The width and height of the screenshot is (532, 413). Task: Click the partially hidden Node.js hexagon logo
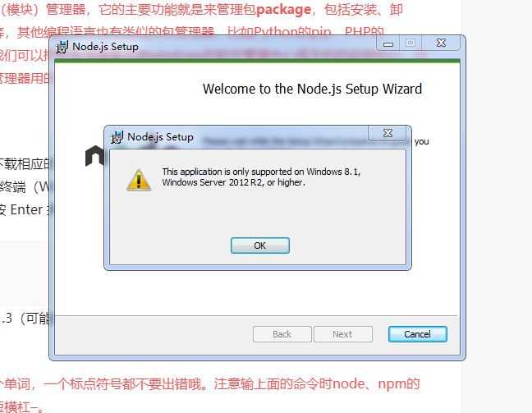tap(94, 156)
